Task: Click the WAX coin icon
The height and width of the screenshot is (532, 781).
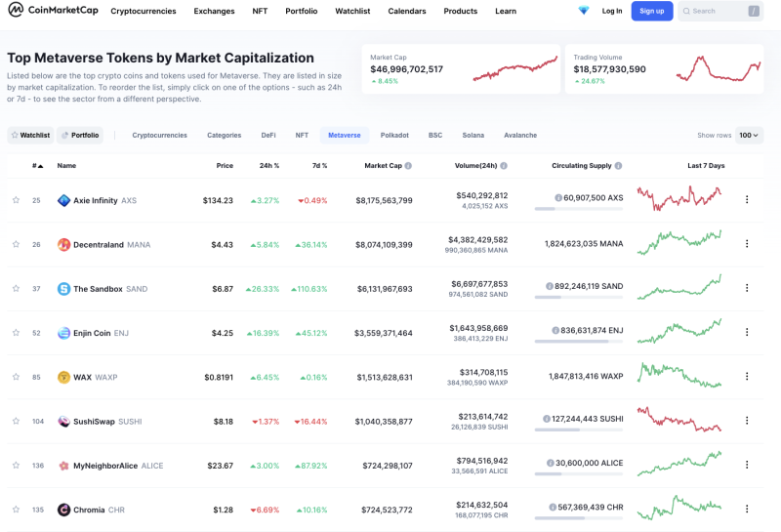Action: click(x=63, y=377)
